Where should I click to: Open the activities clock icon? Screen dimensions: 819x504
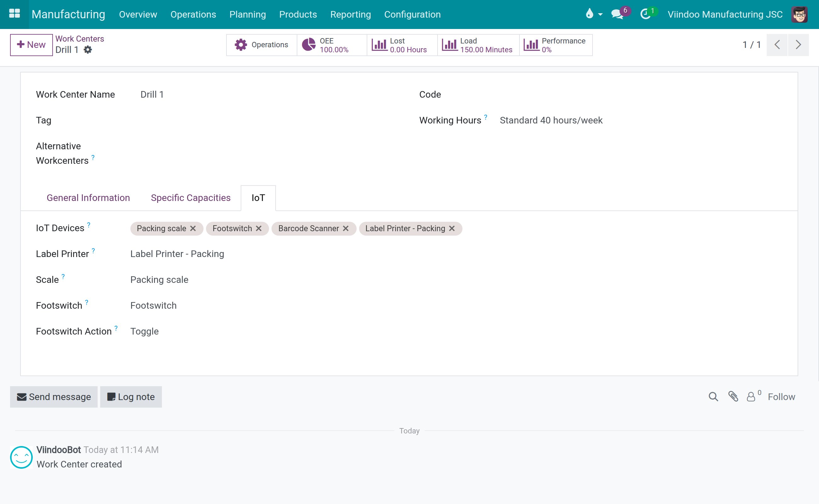[648, 14]
